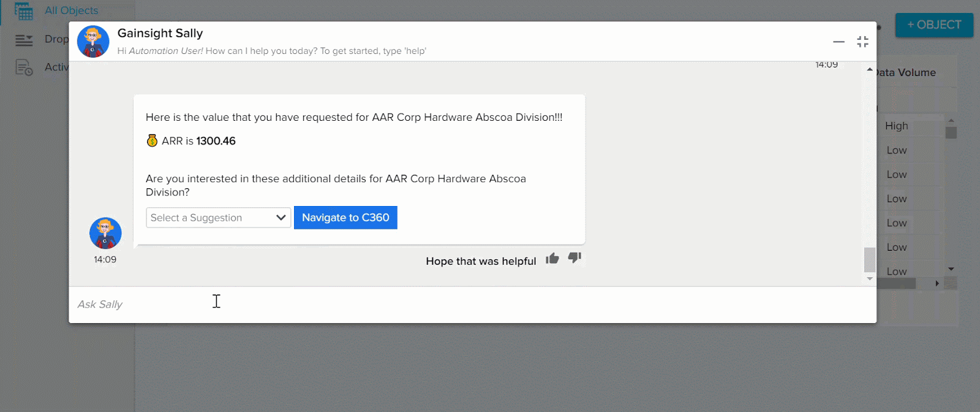The width and height of the screenshot is (980, 412).
Task: Click the thumbs down feedback icon
Action: click(575, 258)
